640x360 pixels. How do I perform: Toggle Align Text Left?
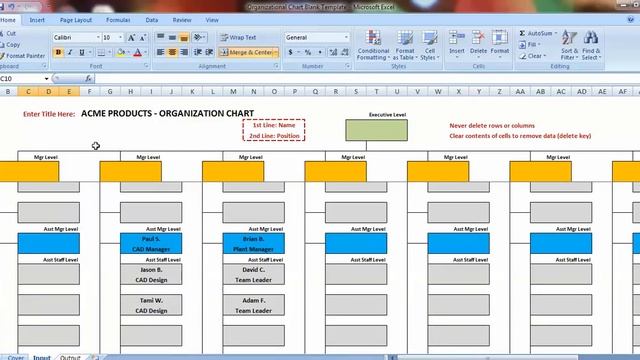[x=160, y=52]
